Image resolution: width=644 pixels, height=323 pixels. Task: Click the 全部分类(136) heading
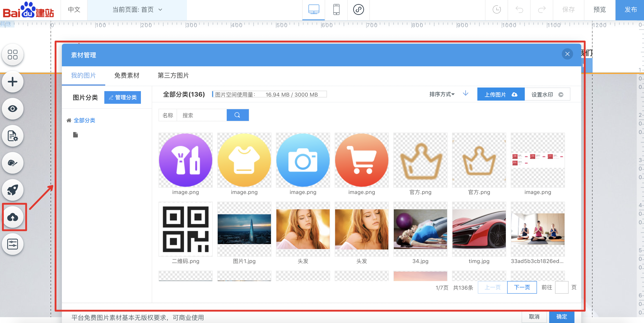click(184, 95)
